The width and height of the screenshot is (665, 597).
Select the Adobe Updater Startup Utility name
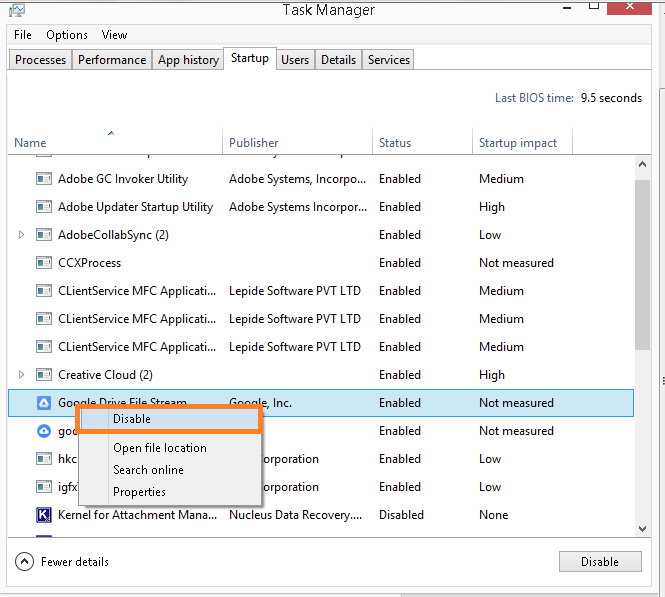coord(135,206)
